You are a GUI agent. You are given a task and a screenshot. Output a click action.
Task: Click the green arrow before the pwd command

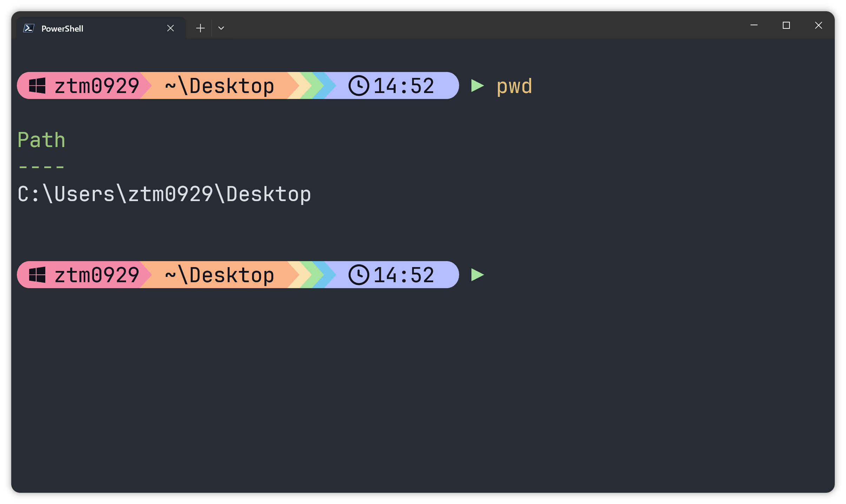(477, 86)
